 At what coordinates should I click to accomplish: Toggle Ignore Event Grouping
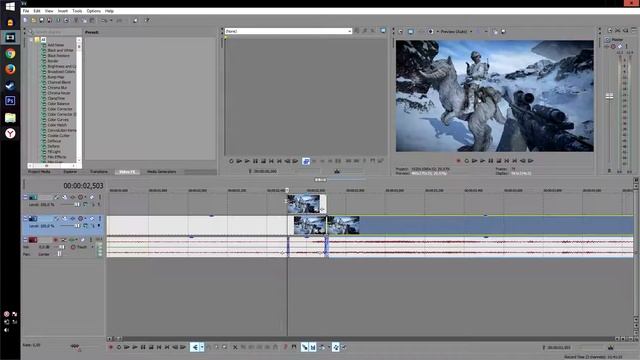point(344,347)
